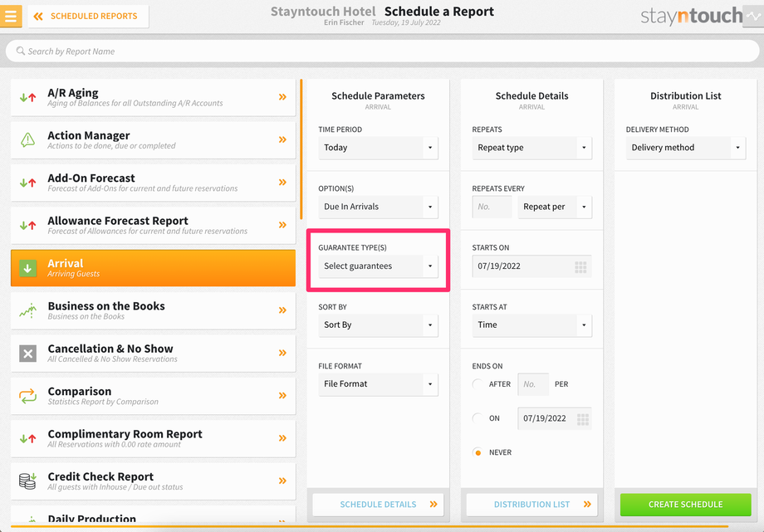764x532 pixels.
Task: Select the Business on the Books report
Action: click(x=153, y=310)
